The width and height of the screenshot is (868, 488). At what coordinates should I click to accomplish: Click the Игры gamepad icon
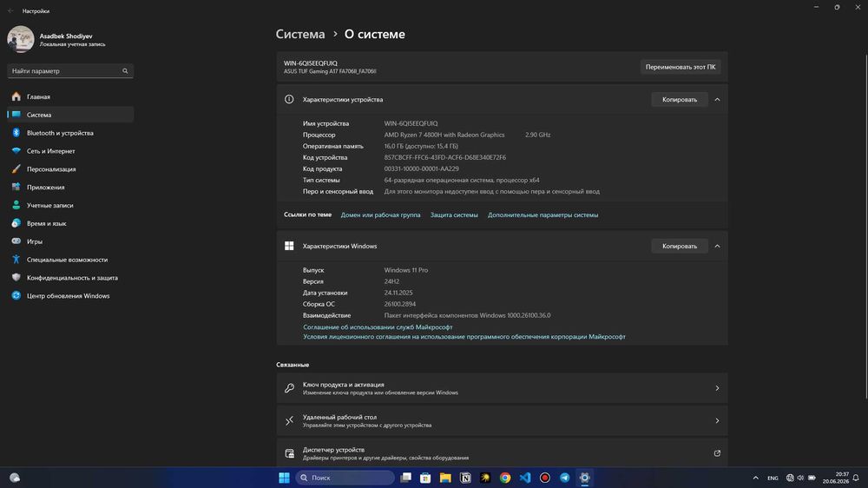pyautogui.click(x=16, y=241)
